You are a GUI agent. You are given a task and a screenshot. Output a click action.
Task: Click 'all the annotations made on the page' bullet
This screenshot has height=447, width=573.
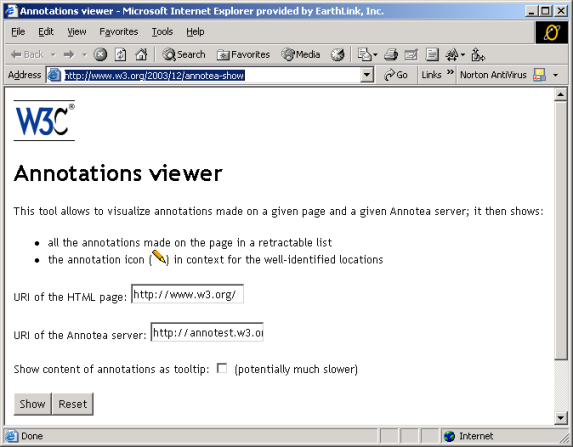[x=190, y=243]
